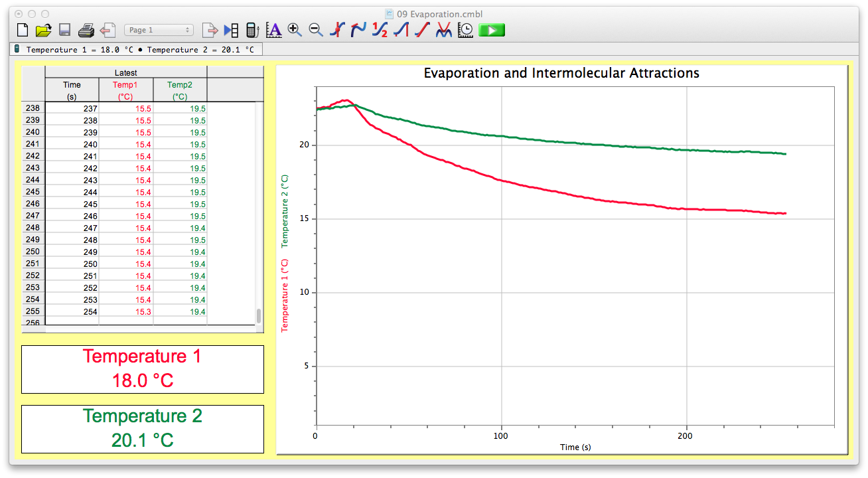
Task: Create a new file with the blank page icon
Action: (23, 30)
